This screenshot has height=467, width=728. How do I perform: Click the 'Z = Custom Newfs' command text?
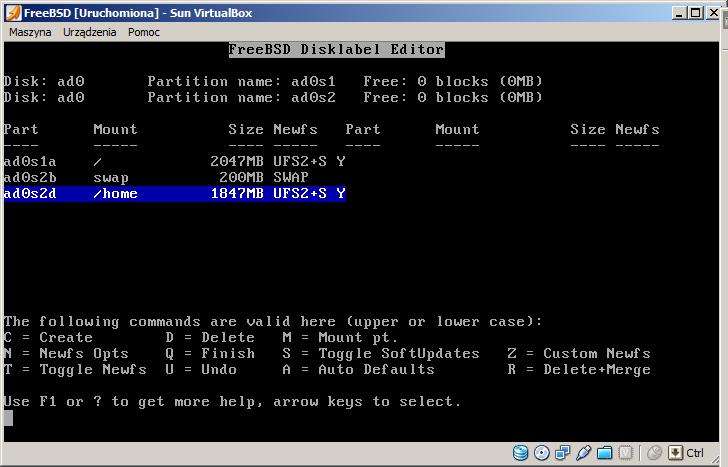[x=579, y=354]
